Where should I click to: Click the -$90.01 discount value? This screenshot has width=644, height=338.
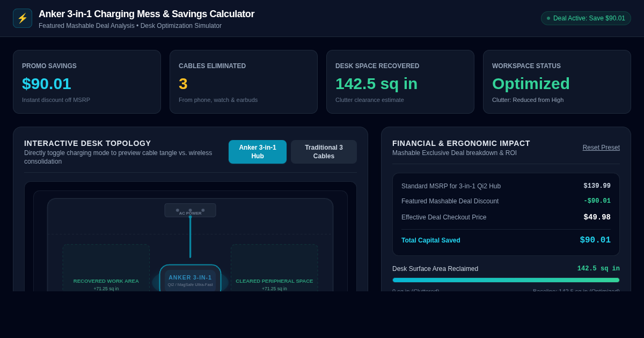(x=597, y=201)
